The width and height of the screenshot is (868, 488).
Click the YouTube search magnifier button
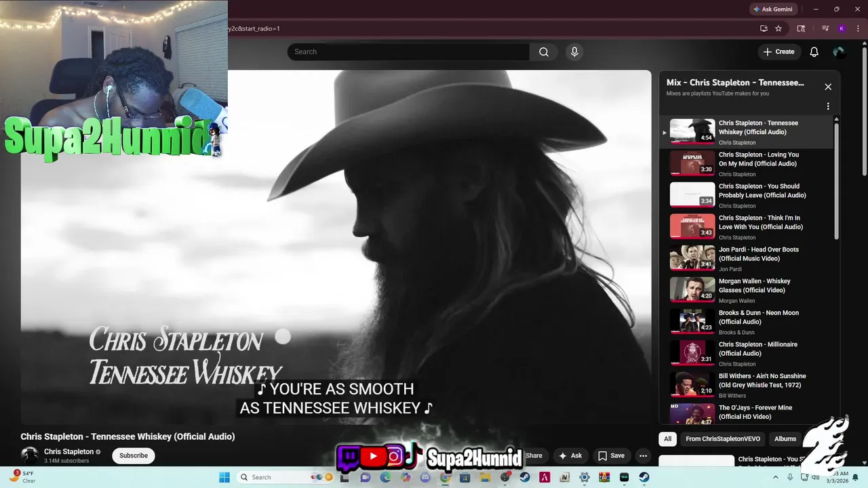(x=544, y=52)
